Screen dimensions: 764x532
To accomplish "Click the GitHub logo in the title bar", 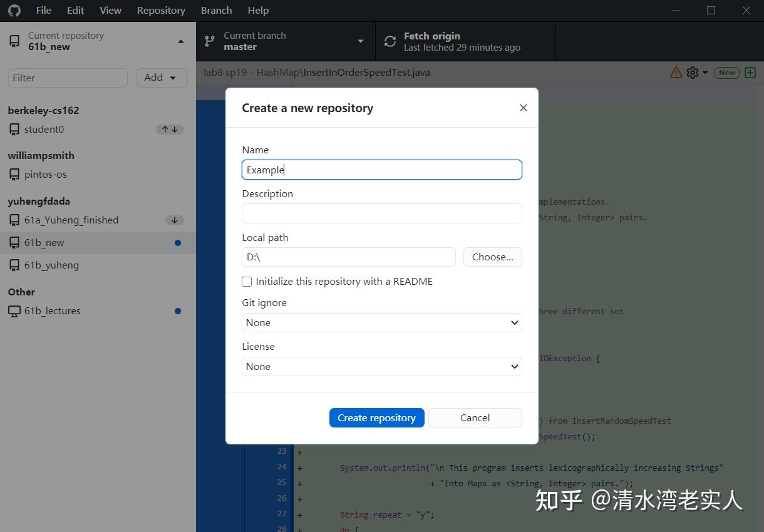I will pyautogui.click(x=14, y=10).
